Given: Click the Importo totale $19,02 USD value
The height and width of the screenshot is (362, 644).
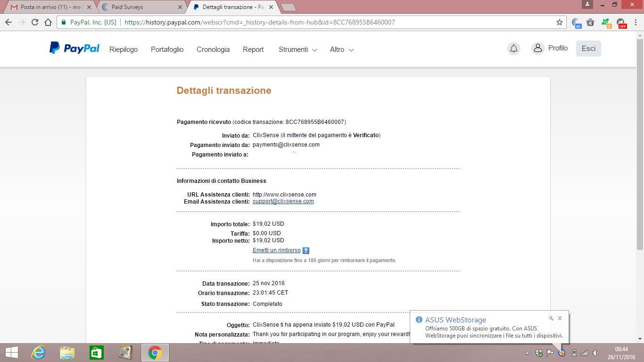Looking at the screenshot, I should [x=268, y=224].
